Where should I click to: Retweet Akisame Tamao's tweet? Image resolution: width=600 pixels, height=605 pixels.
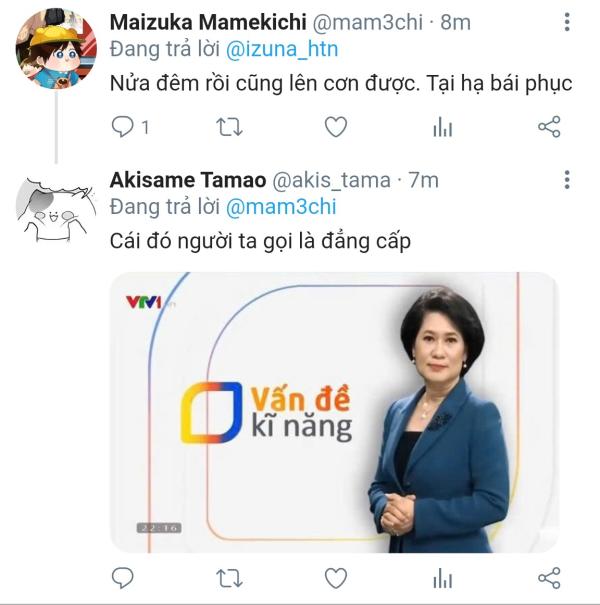(229, 578)
